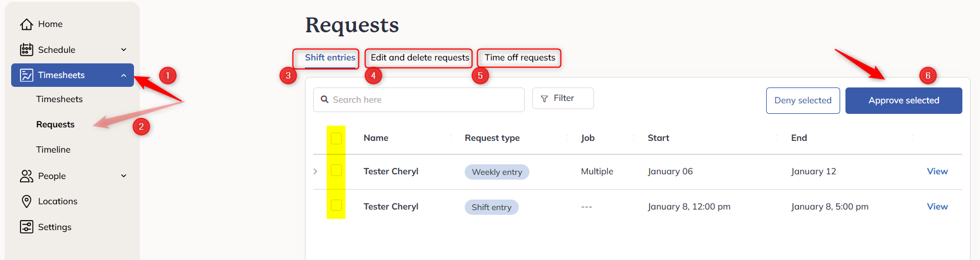Expand the Schedule menu chevron
This screenshot has width=980, height=260.
(123, 50)
